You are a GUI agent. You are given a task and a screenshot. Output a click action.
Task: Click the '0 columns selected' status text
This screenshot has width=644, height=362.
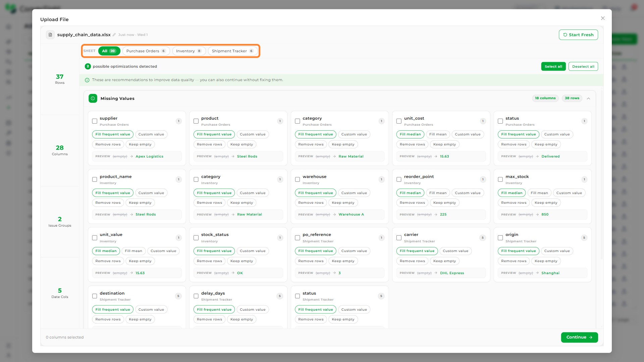point(65,338)
